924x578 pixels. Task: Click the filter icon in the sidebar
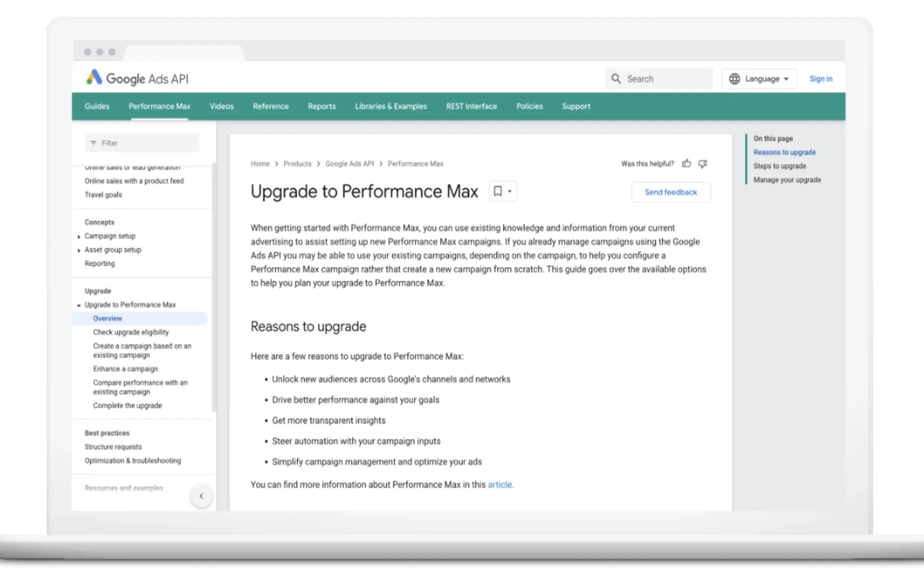[93, 143]
